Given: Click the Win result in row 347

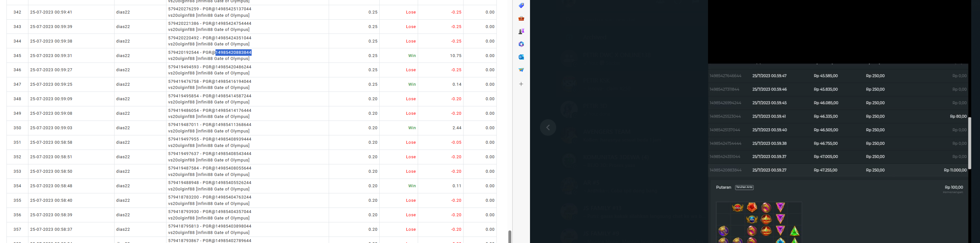Looking at the screenshot, I should tap(412, 84).
